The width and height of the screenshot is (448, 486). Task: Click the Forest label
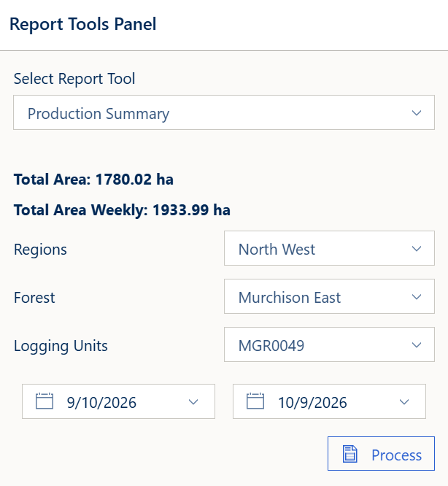coord(34,298)
